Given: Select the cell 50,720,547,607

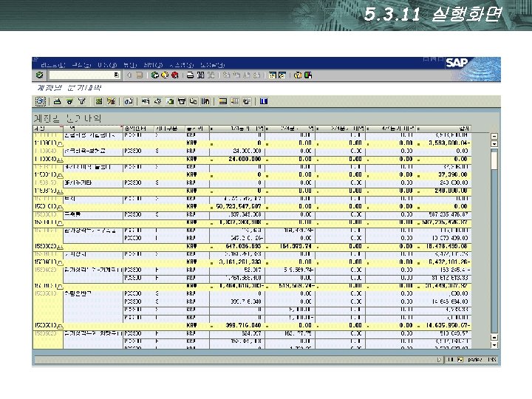Looking at the screenshot, I should 237,206.
